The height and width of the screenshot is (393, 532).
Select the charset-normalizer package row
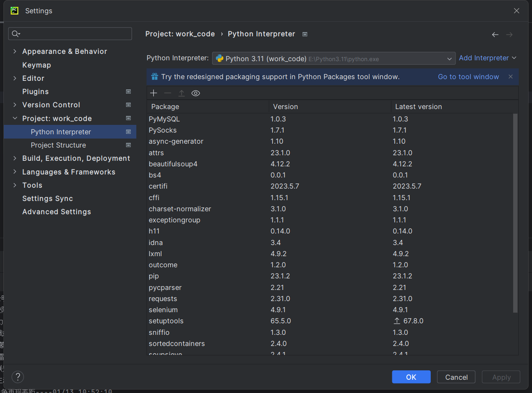point(330,209)
